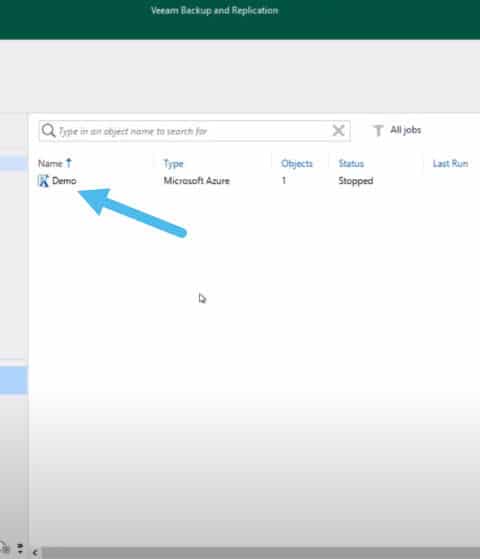Image resolution: width=480 pixels, height=559 pixels.
Task: Click the Microsoft Azure type cell
Action: click(196, 181)
